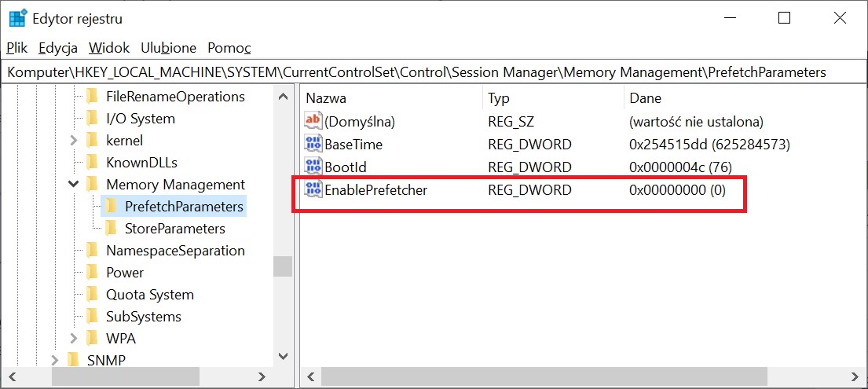Viewport: 868px width, 389px height.
Task: Click the Registry Editor app icon in title bar
Action: coord(18,18)
